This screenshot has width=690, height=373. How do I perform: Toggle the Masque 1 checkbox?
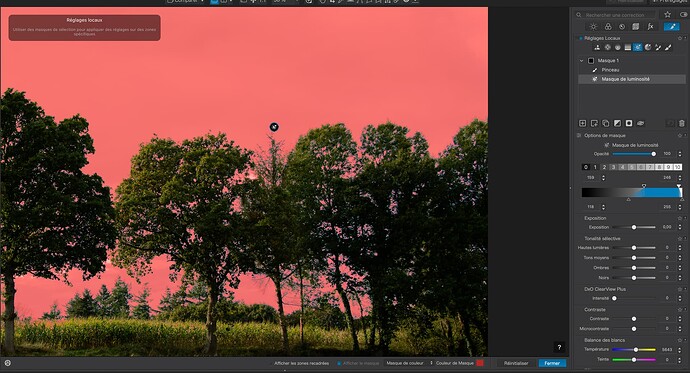591,61
